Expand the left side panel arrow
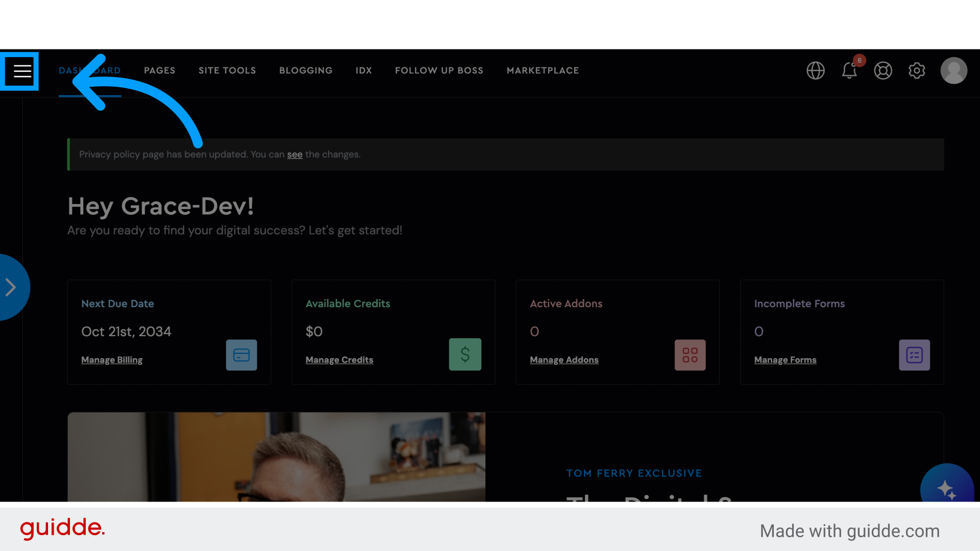 [11, 287]
